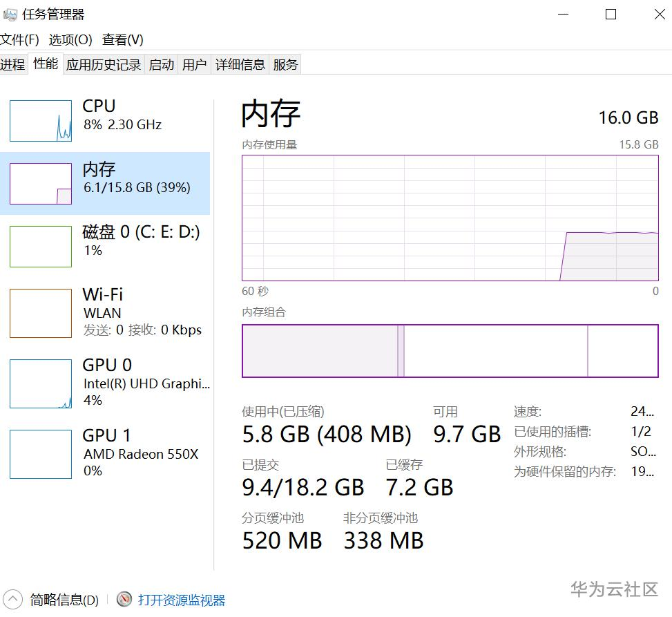Switch to the 应用历史记录 tab

(x=104, y=65)
